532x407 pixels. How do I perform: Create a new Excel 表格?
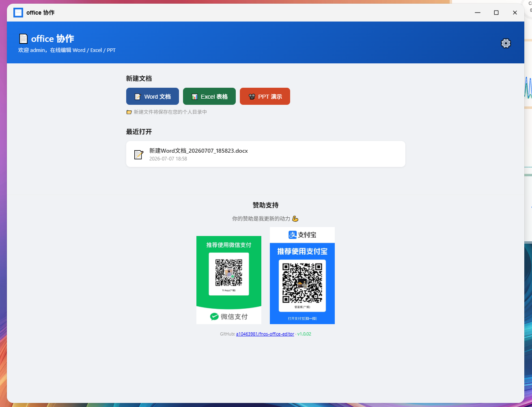coord(209,96)
